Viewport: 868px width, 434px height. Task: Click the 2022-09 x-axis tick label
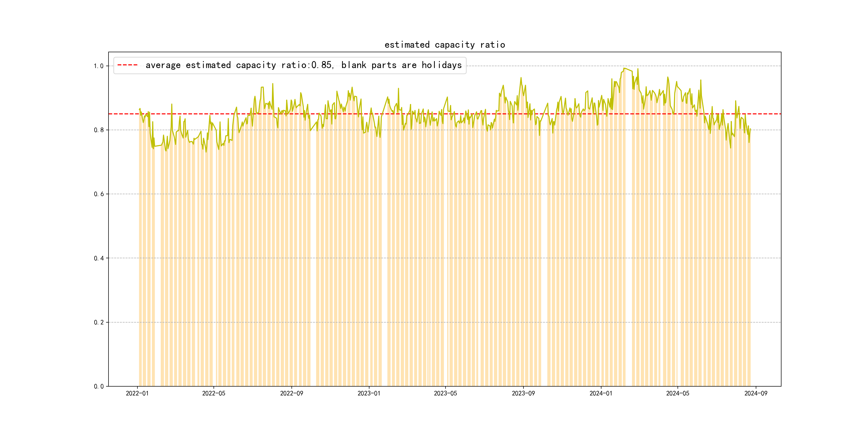tap(291, 393)
